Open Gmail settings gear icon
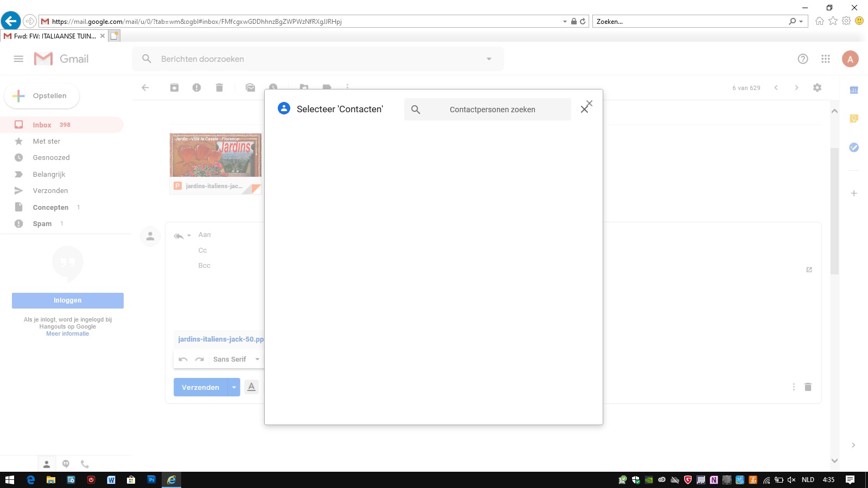 pyautogui.click(x=817, y=88)
